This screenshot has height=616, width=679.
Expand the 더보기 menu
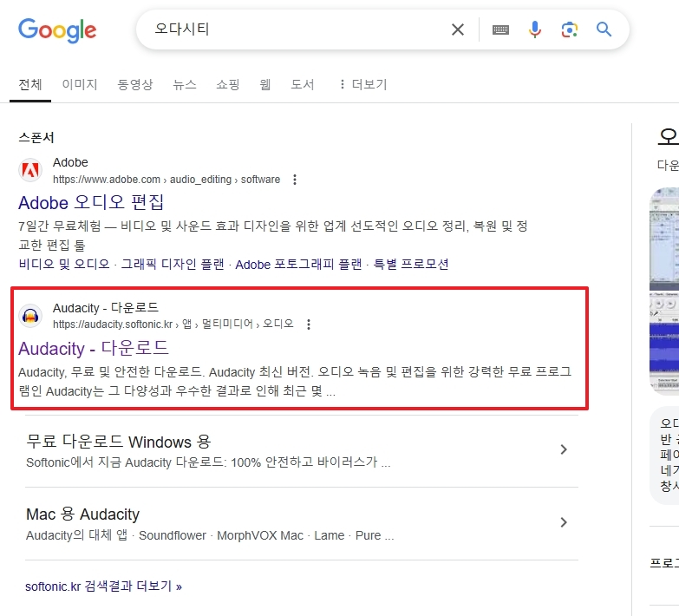362,84
